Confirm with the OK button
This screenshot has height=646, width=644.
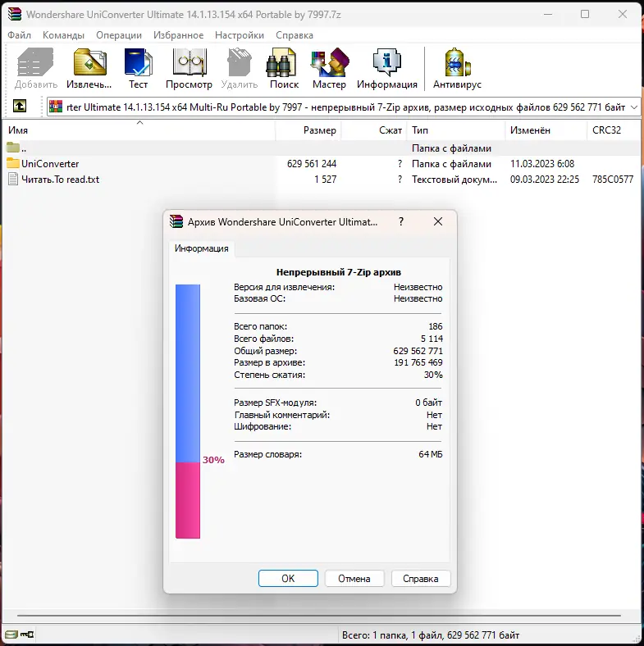[288, 579]
